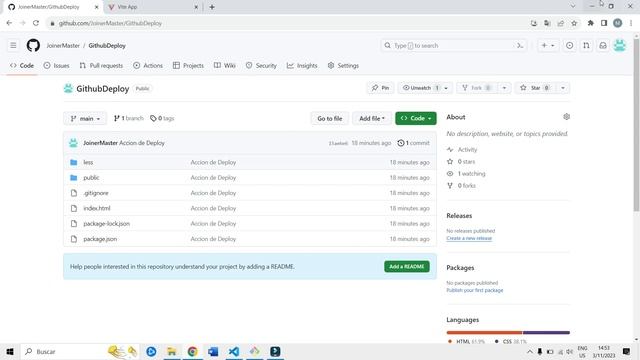Image resolution: width=640 pixels, height=360 pixels.
Task: Open the user avatar menu in the header
Action: 620,46
